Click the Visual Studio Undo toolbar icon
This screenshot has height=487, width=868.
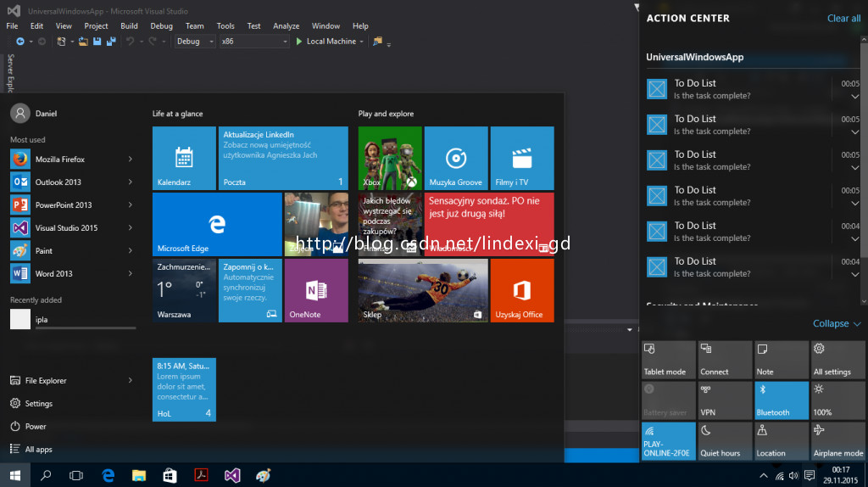pos(130,42)
